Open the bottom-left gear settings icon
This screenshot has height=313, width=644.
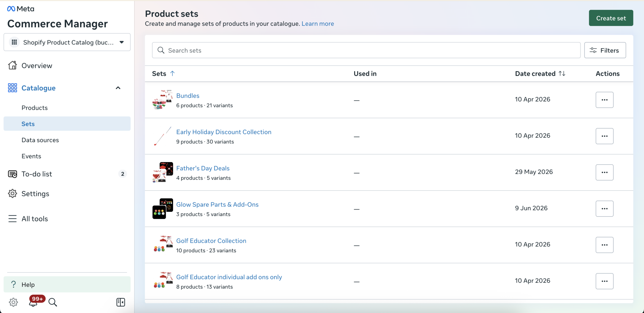13,302
